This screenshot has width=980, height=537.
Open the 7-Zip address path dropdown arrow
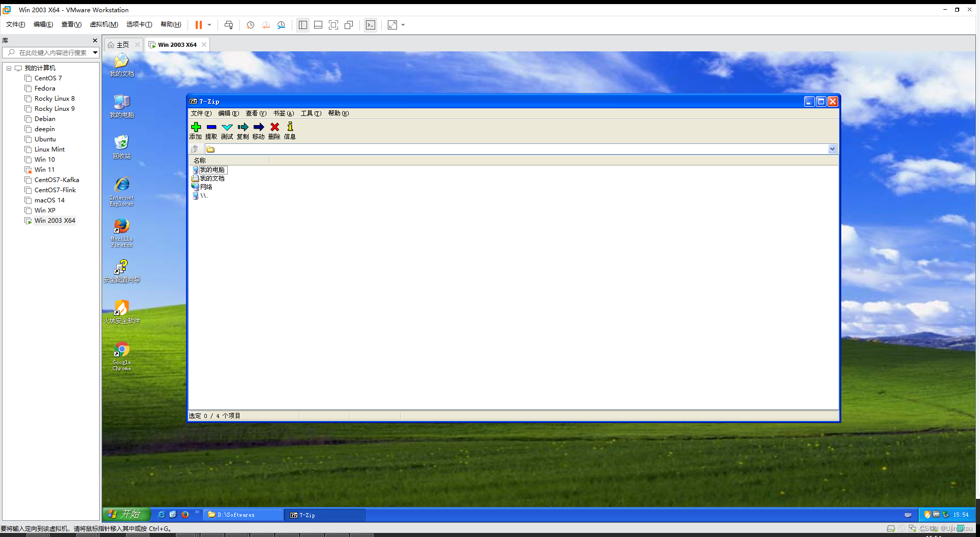[832, 149]
